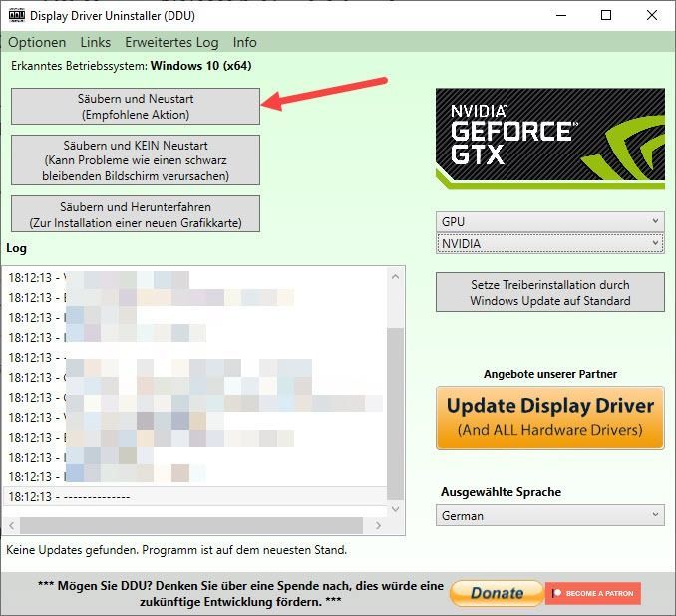Click the yellow Donate button
The image size is (676, 616).
497,593
